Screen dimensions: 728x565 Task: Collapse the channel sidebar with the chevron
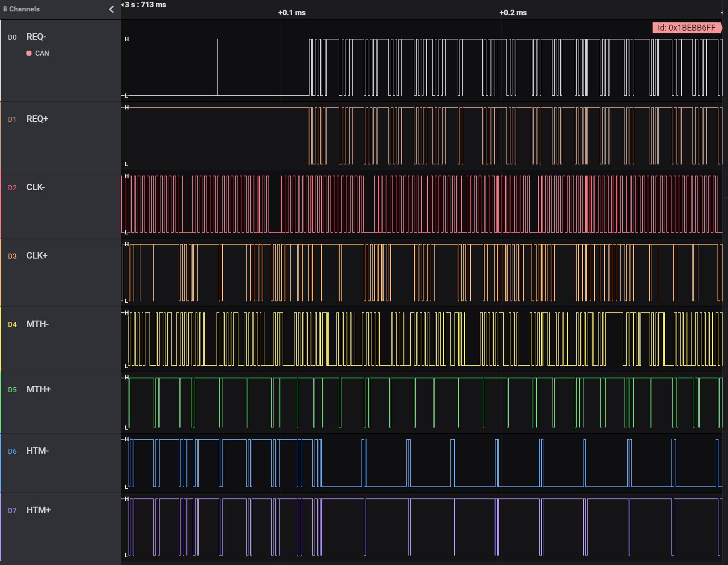click(111, 9)
